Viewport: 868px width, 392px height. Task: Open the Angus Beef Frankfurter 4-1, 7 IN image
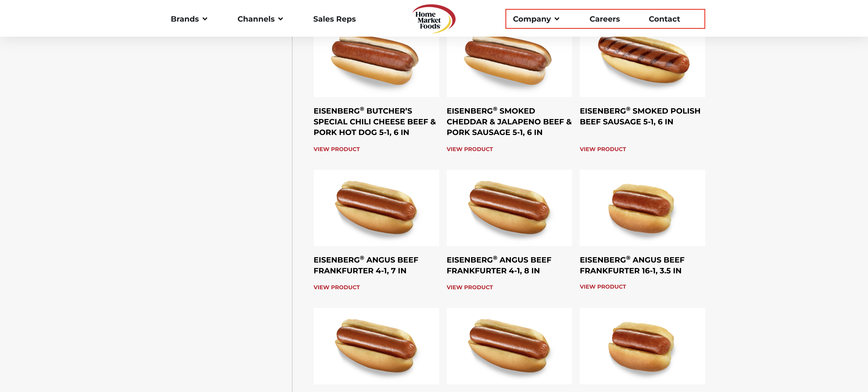[376, 208]
